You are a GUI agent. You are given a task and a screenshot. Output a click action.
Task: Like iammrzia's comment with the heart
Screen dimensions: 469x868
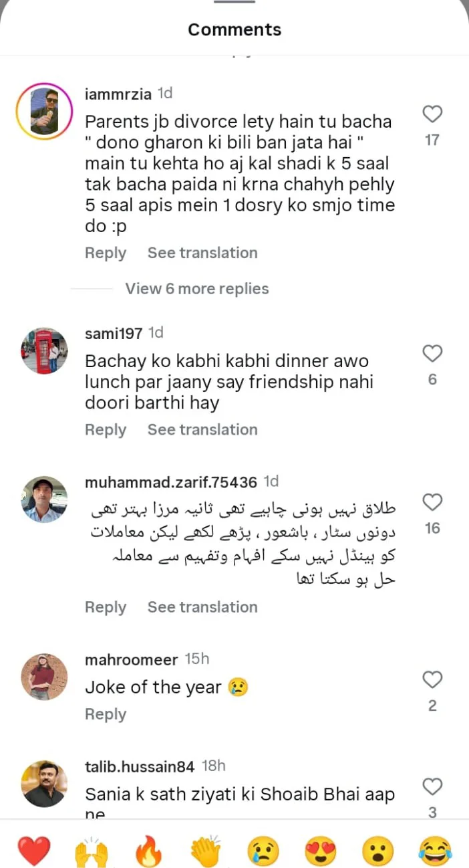click(x=433, y=114)
